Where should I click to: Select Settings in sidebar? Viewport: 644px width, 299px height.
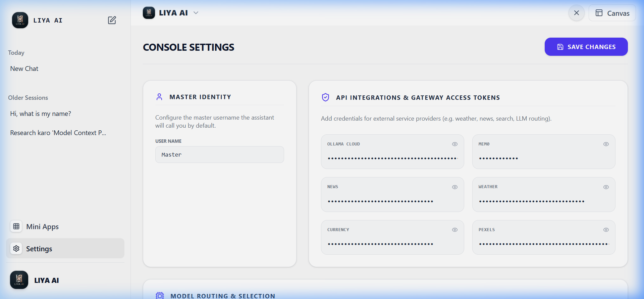[65, 249]
